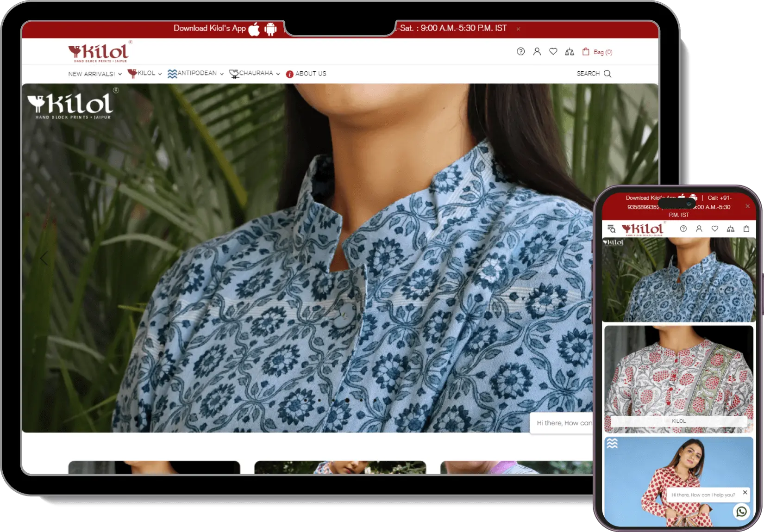Viewport: 764px width, 532px height.
Task: Expand the ANTIPODEAN menu dropdown
Action: point(195,73)
